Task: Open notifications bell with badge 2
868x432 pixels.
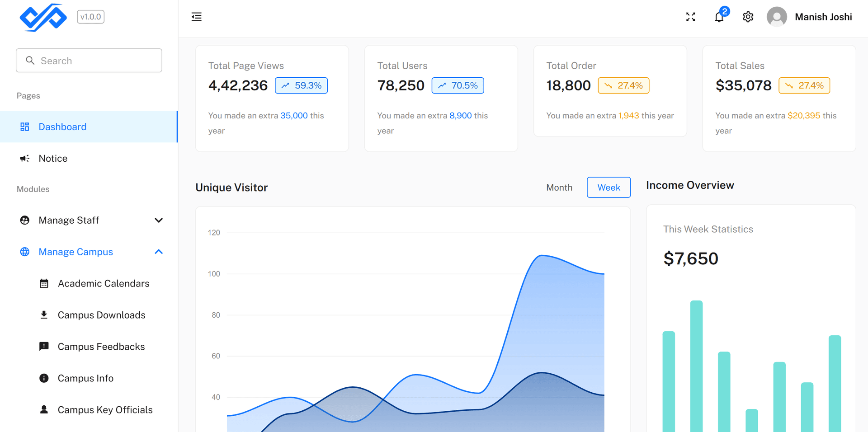Action: click(719, 17)
